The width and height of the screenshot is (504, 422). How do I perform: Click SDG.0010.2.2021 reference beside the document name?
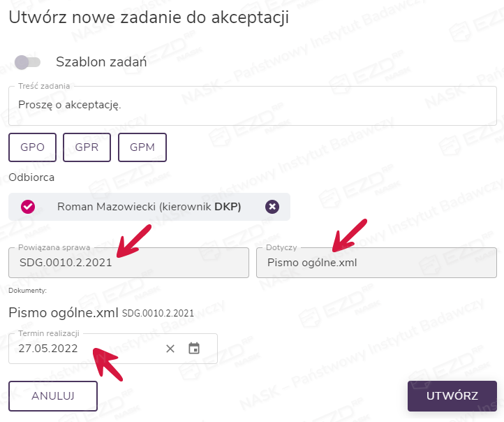158,314
